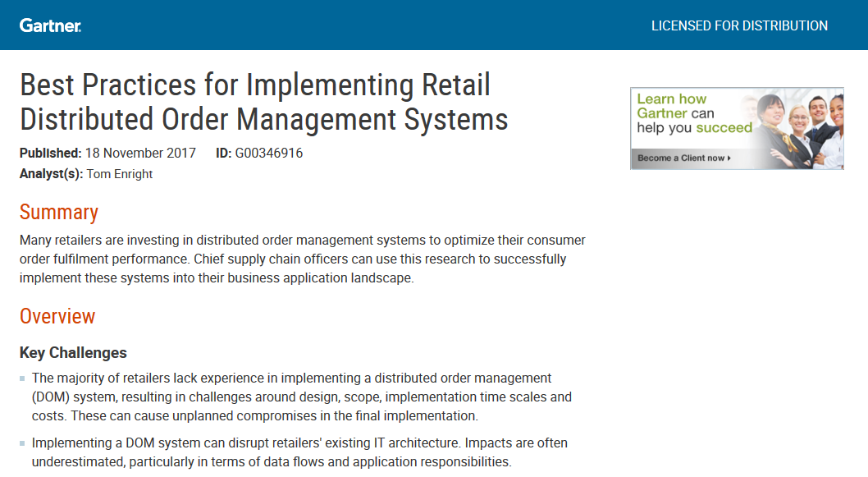Click the 'Summary' section heading
The height and width of the screenshot is (477, 868).
pyautogui.click(x=59, y=212)
